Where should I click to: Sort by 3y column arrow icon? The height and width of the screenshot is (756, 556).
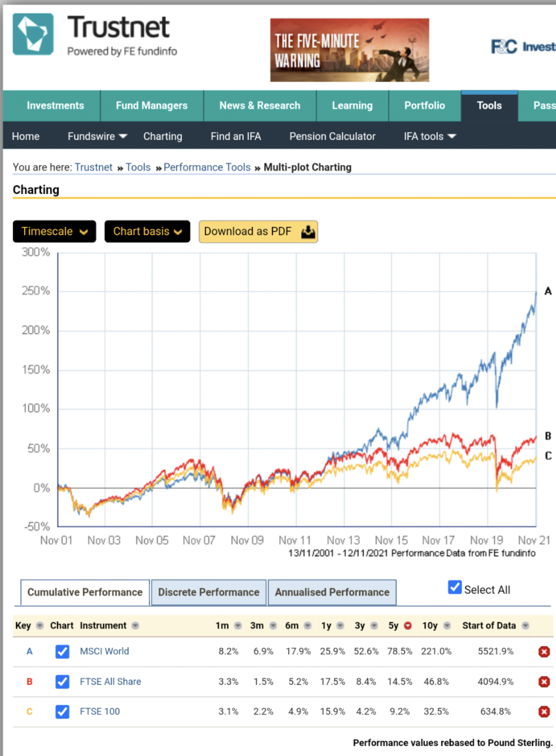(x=374, y=625)
